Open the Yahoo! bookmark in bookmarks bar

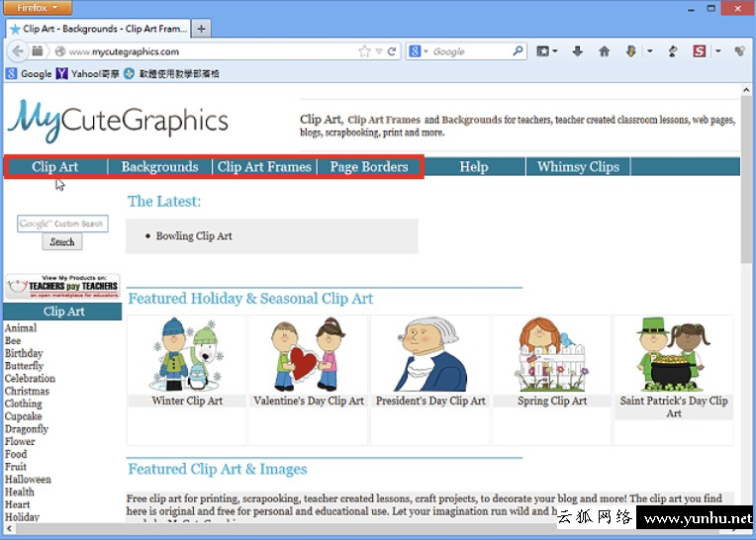point(88,74)
